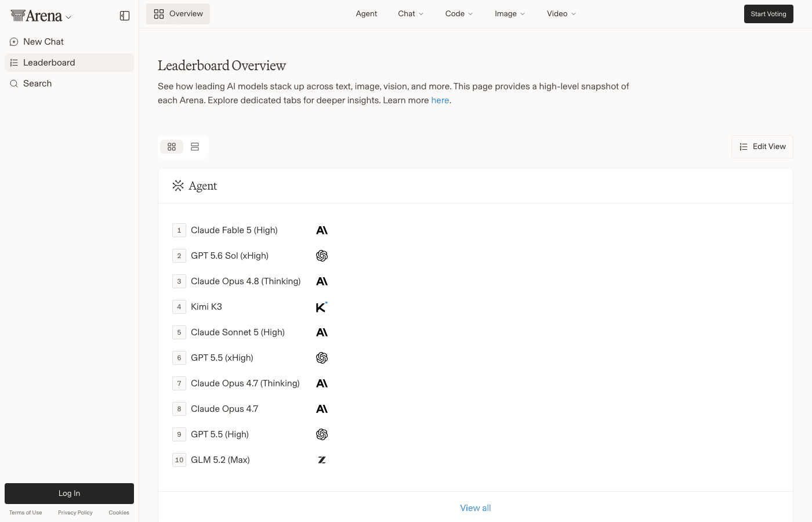Select GPT 5.6 Sol (xHigh) entry
Screen dimensions: 812x522
click(x=230, y=256)
